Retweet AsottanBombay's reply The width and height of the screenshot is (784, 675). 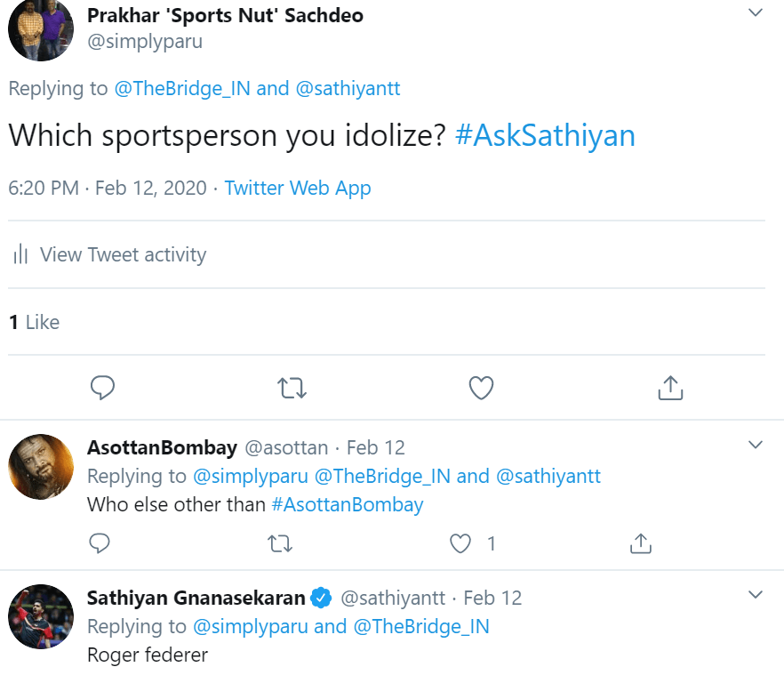280,542
